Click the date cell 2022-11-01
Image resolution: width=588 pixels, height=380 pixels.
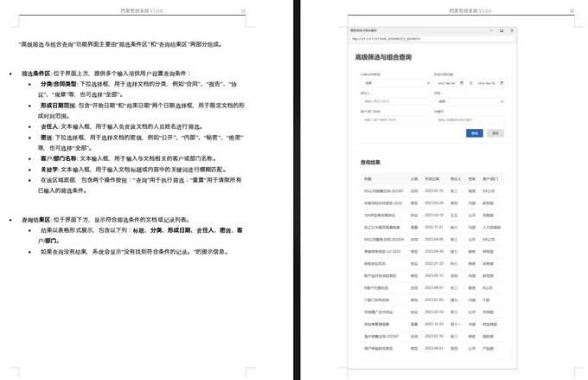434,227
